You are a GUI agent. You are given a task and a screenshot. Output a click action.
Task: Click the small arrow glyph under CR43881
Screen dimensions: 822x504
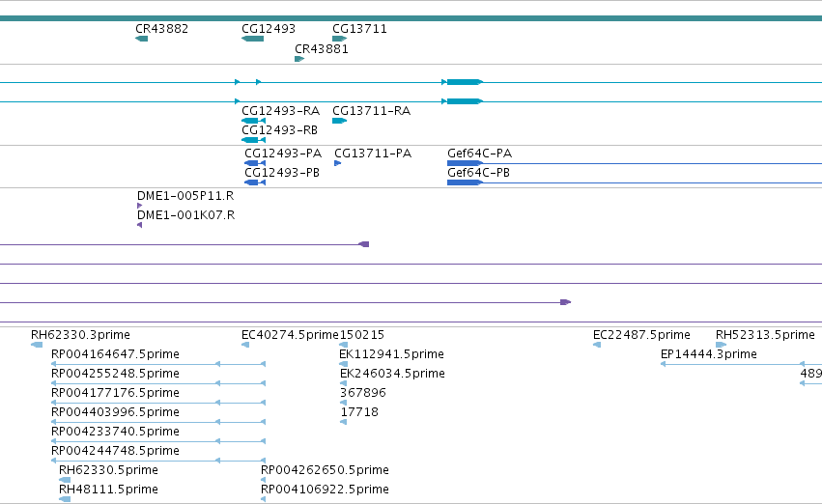coord(299,59)
